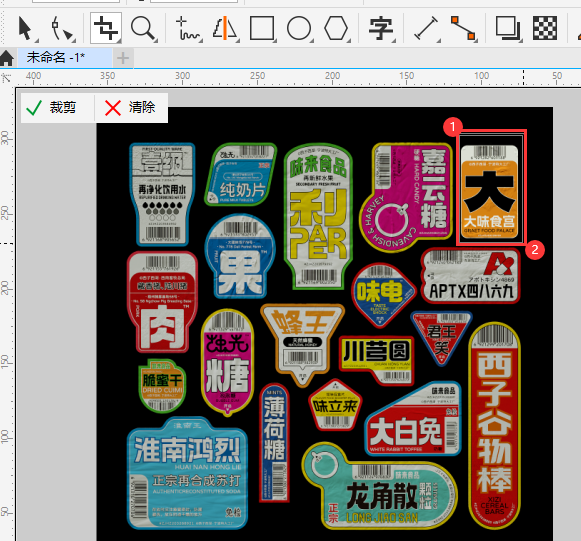Select the Rectangle tool
The height and width of the screenshot is (541, 581).
(x=262, y=28)
